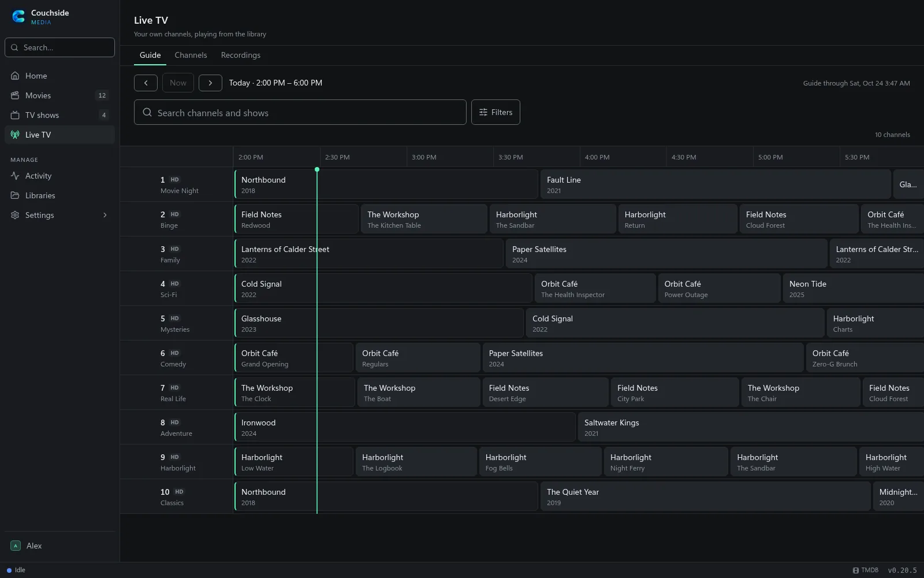The width and height of the screenshot is (924, 578).
Task: Open Movies in the sidebar
Action: (59, 95)
